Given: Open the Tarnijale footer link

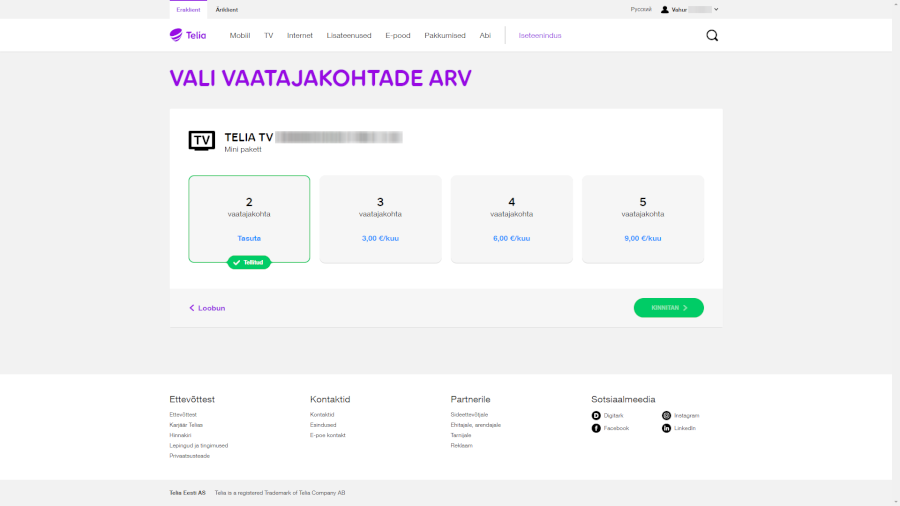Looking at the screenshot, I should tap(461, 435).
